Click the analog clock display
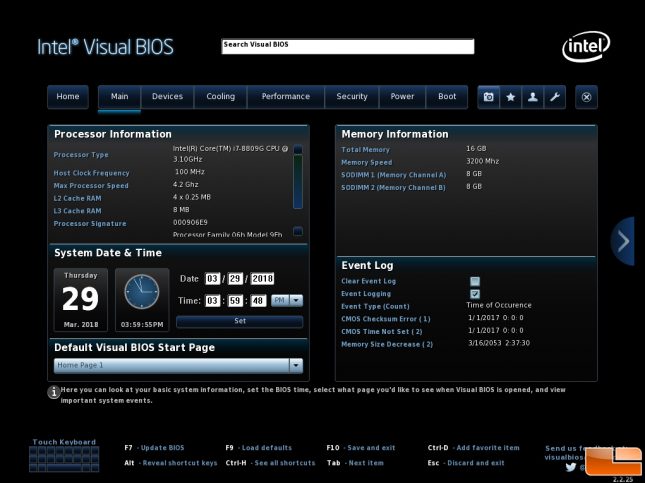 142,292
